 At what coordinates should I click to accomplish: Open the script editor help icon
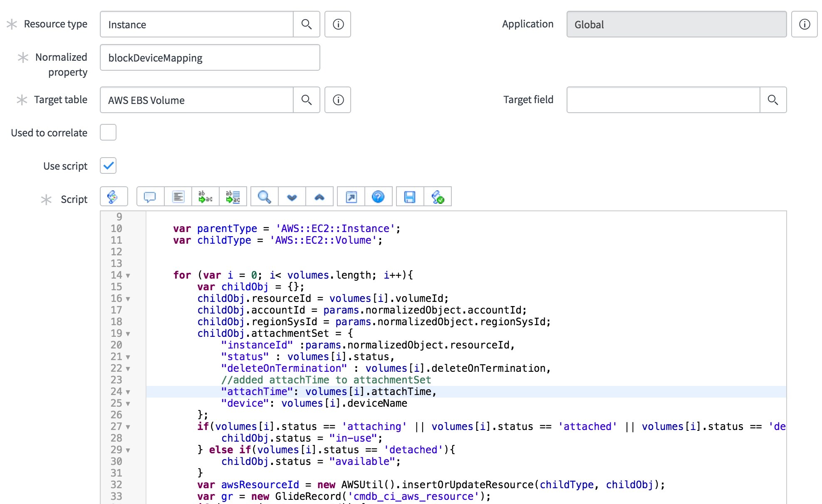[x=378, y=197]
